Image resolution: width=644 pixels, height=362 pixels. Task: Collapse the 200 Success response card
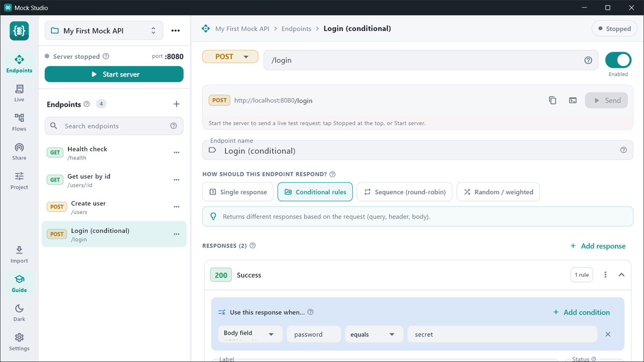[621, 275]
